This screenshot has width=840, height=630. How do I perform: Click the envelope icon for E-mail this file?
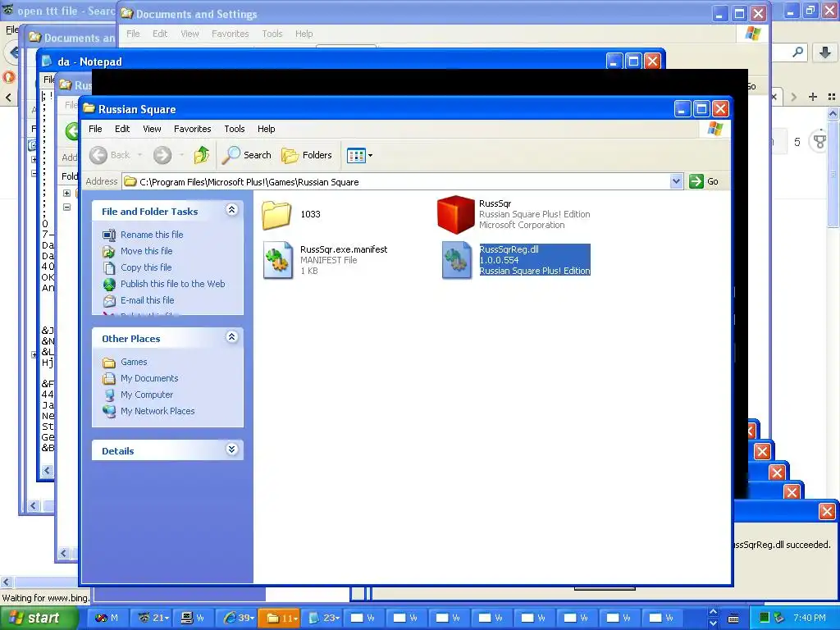coord(109,300)
